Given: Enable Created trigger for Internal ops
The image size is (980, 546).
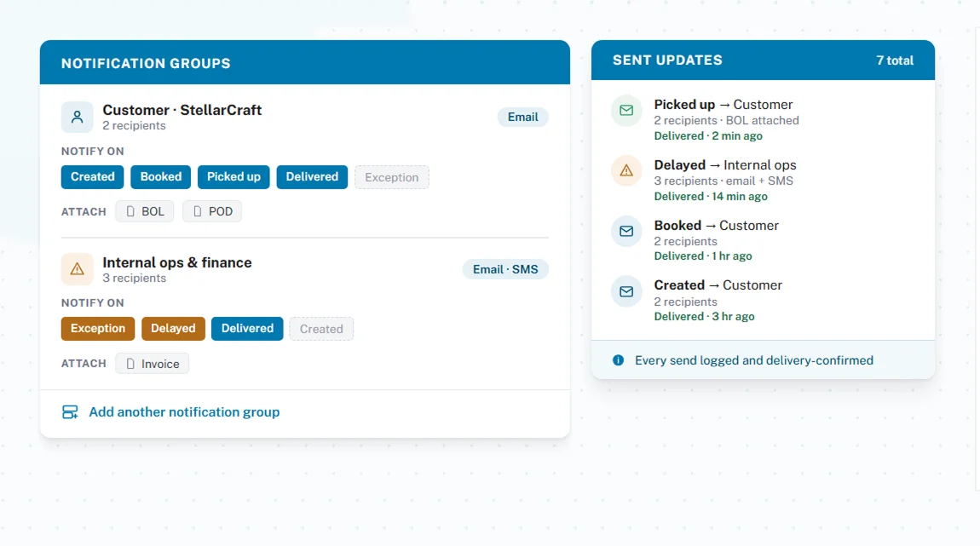Looking at the screenshot, I should (321, 330).
